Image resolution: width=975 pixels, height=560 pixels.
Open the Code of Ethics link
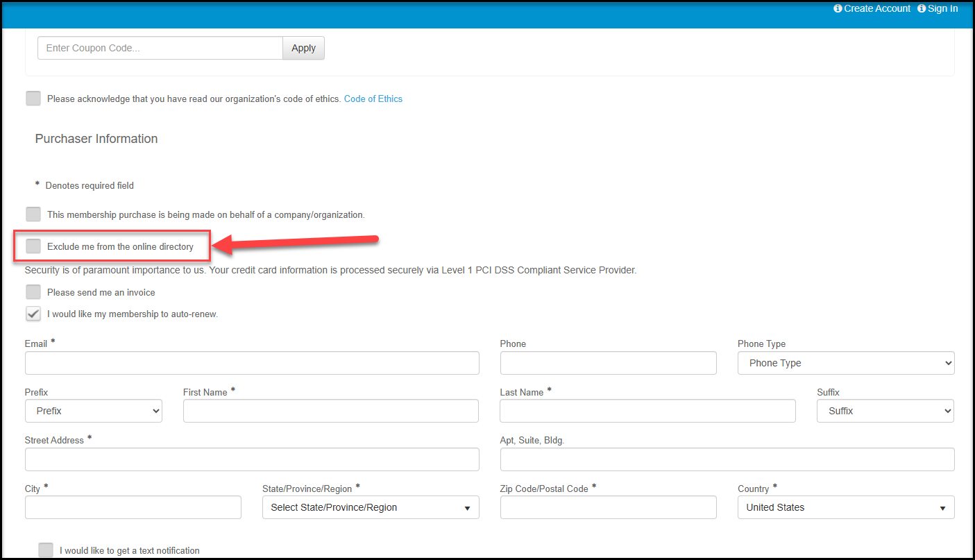click(x=373, y=99)
